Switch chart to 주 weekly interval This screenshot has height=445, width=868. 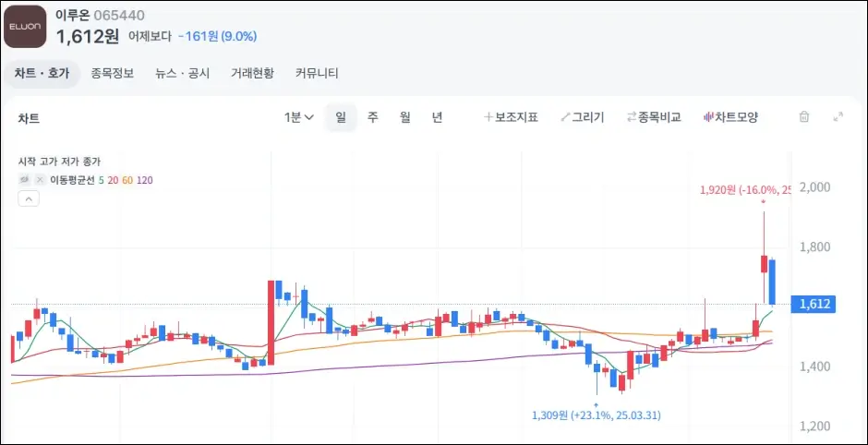[373, 117]
